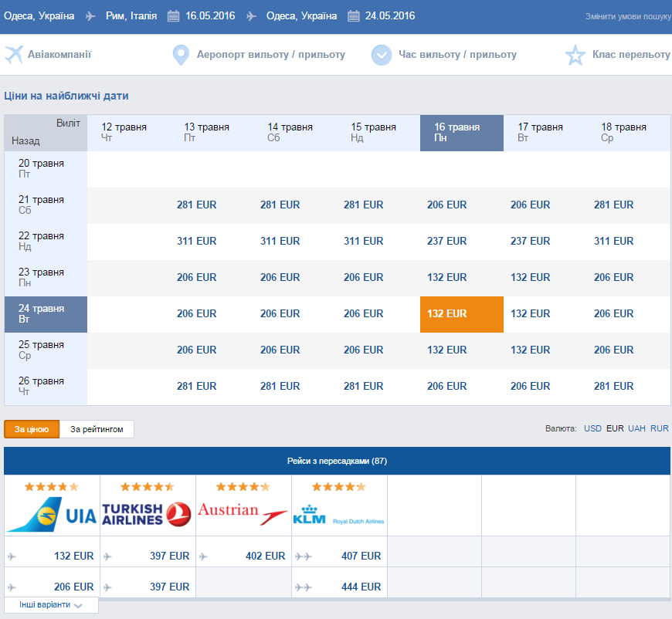Click the UIA star rating
The height and width of the screenshot is (619, 672).
click(52, 486)
